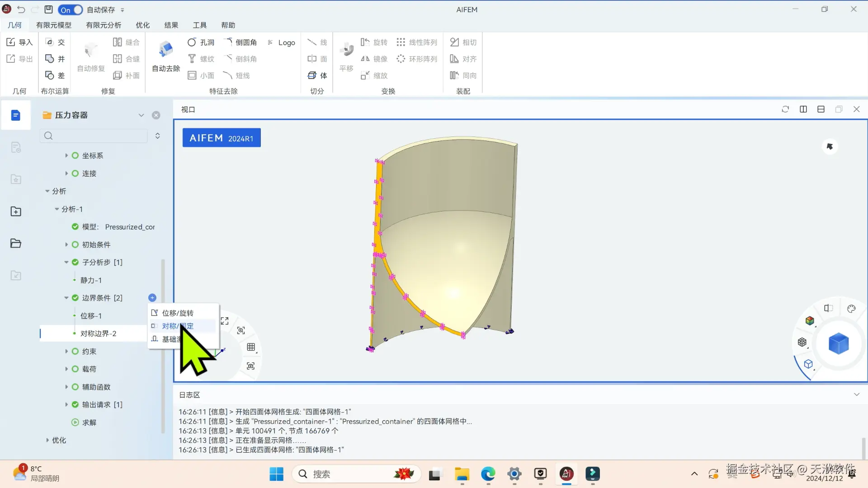868x488 pixels.
Task: Click the model tree search field
Action: pos(97,136)
